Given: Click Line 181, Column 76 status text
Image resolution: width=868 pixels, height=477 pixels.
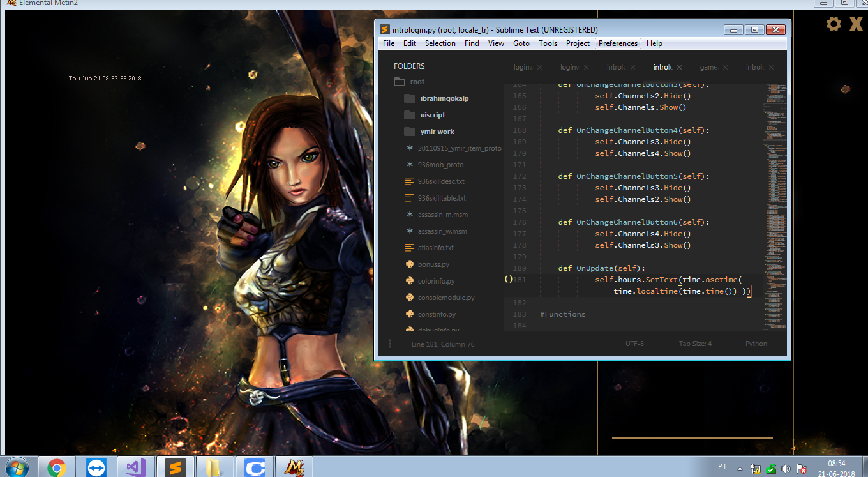Looking at the screenshot, I should pyautogui.click(x=443, y=344).
